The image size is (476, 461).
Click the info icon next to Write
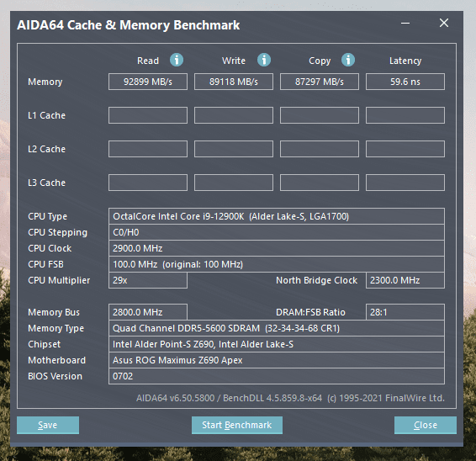coord(264,60)
